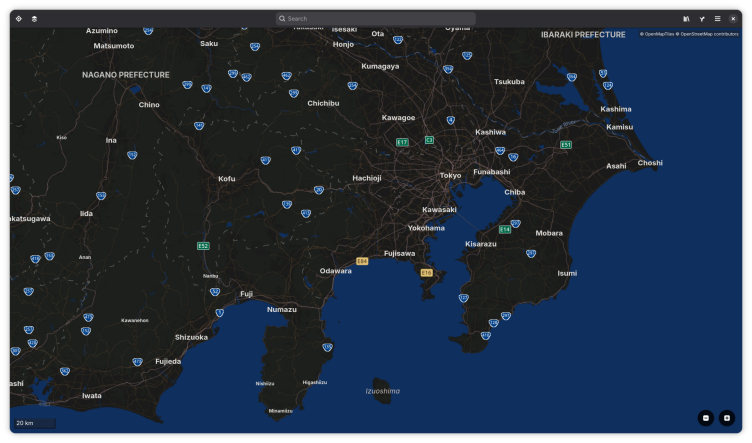
Task: Click the Search field
Action: tap(375, 18)
